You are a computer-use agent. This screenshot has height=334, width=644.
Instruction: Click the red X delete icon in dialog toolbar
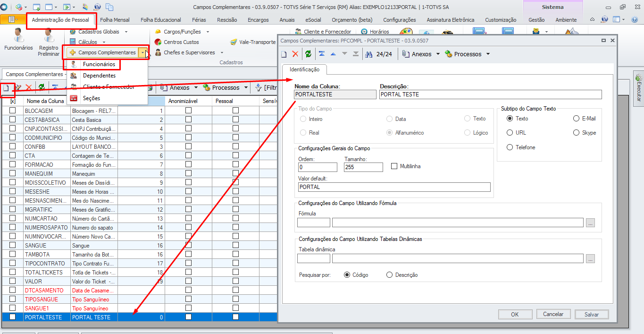[x=295, y=54]
